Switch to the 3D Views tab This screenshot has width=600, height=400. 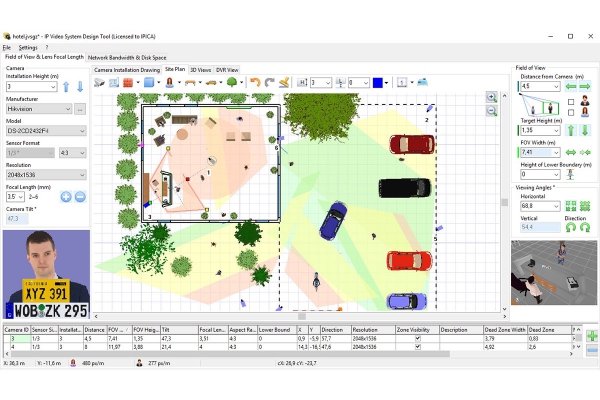coord(201,70)
